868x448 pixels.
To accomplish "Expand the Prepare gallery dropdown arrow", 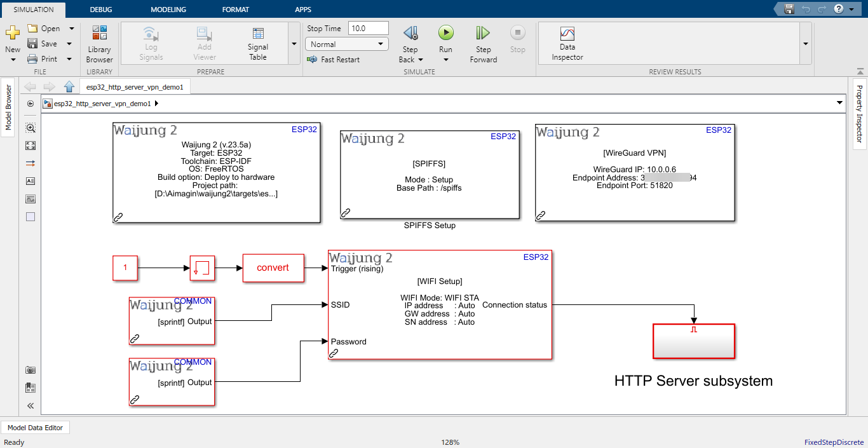I will pyautogui.click(x=294, y=44).
